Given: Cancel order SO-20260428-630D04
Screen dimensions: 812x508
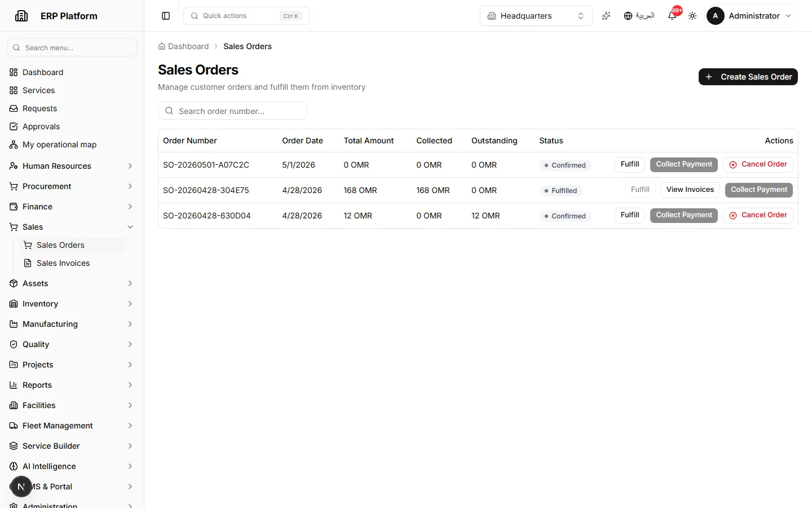Looking at the screenshot, I should (758, 215).
